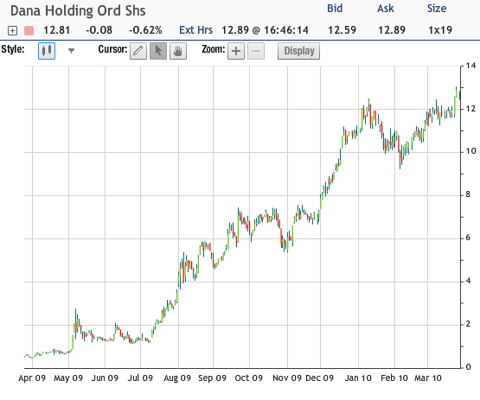Click the 8 price axis label
The image size is (480, 400).
[468, 195]
